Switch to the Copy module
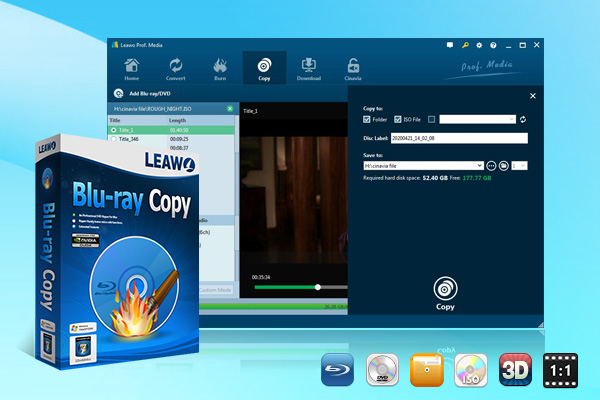This screenshot has width=600, height=400. click(x=264, y=69)
